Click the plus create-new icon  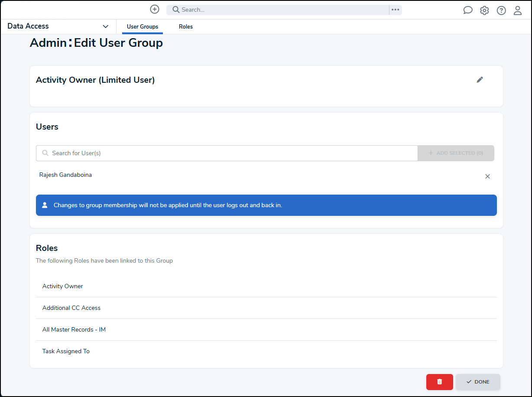pos(155,9)
